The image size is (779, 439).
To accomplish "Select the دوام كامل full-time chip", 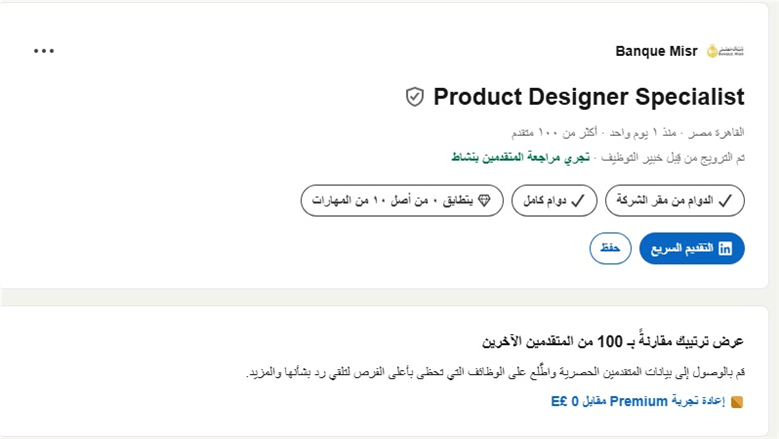I will coord(554,201).
